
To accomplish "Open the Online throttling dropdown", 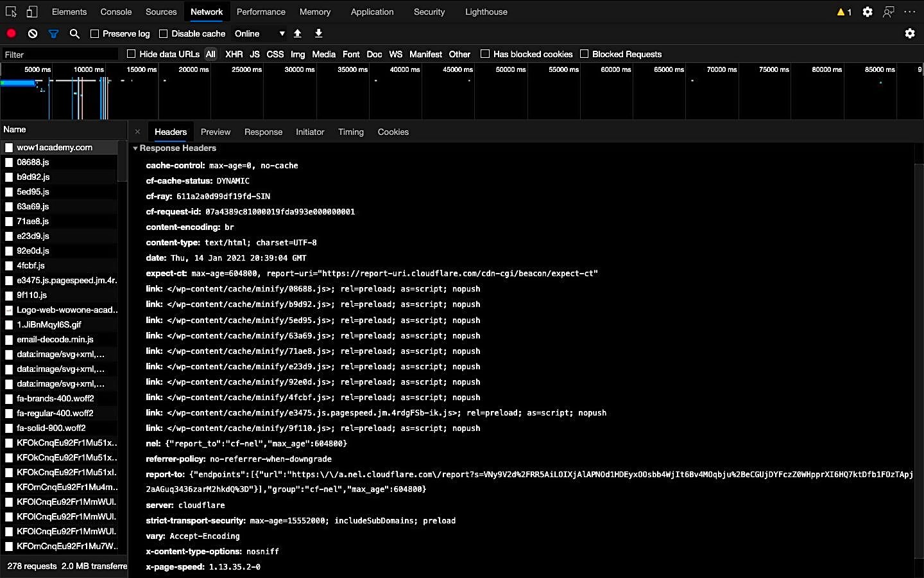I will (x=259, y=33).
